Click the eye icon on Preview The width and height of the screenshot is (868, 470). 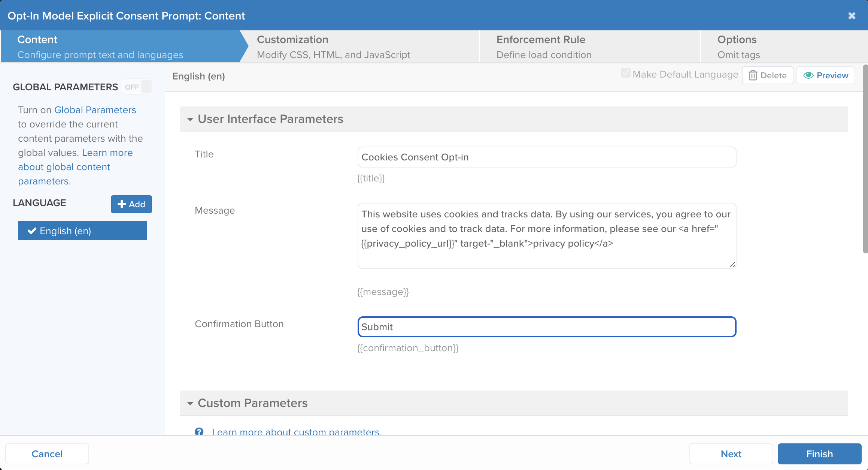point(808,75)
